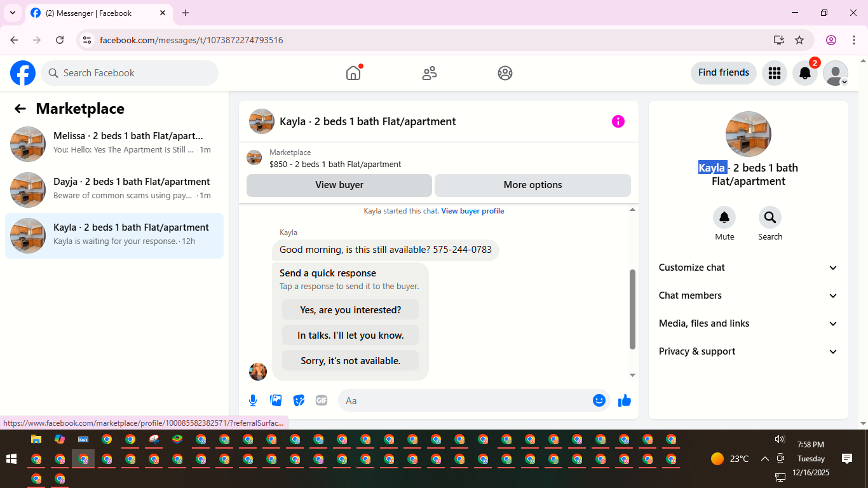This screenshot has width=868, height=488.
Task: Mute this chat with the bell icon
Action: pyautogui.click(x=724, y=218)
